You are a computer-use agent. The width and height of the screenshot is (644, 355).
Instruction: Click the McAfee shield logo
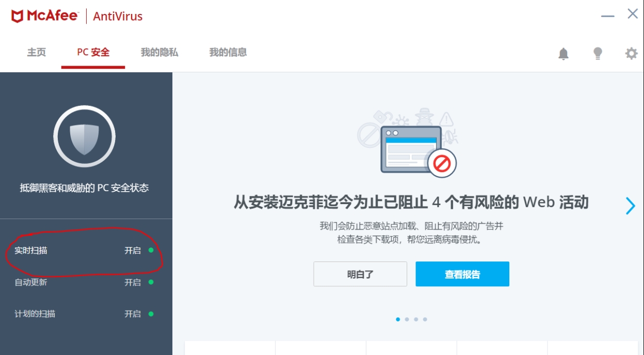click(x=18, y=16)
